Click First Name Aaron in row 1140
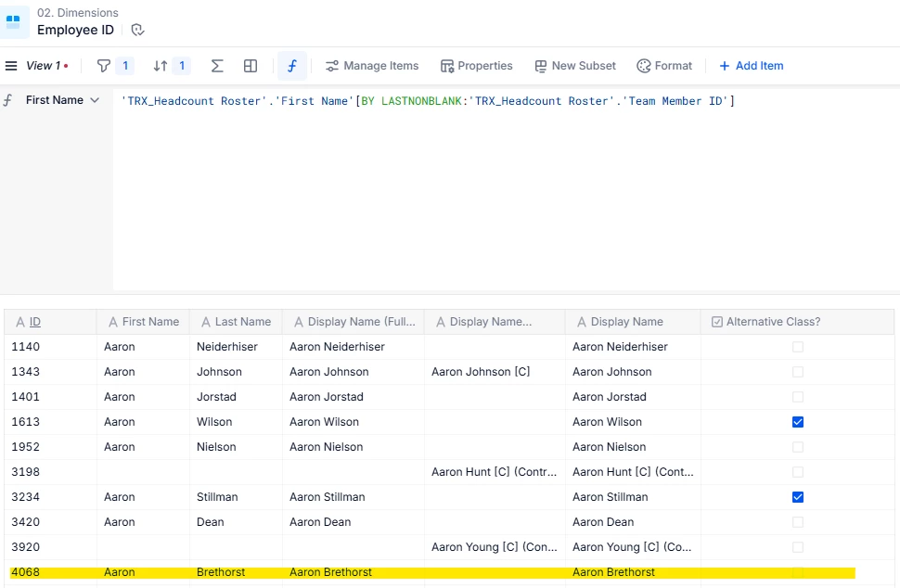This screenshot has height=588, width=900. click(143, 347)
